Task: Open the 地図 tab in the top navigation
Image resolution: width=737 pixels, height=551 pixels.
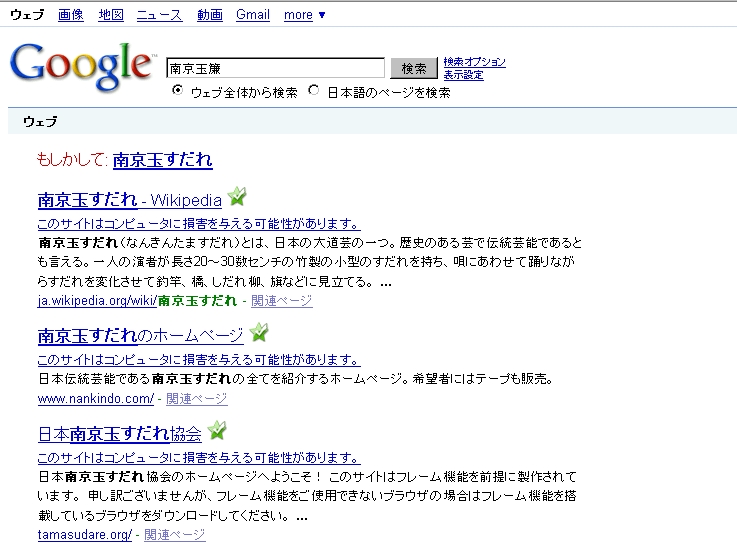Action: click(x=111, y=15)
